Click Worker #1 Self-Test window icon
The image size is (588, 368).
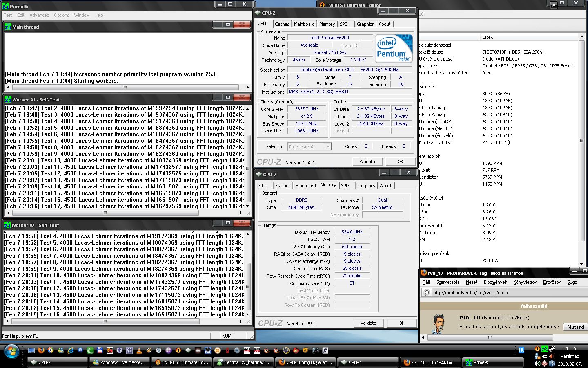point(8,99)
